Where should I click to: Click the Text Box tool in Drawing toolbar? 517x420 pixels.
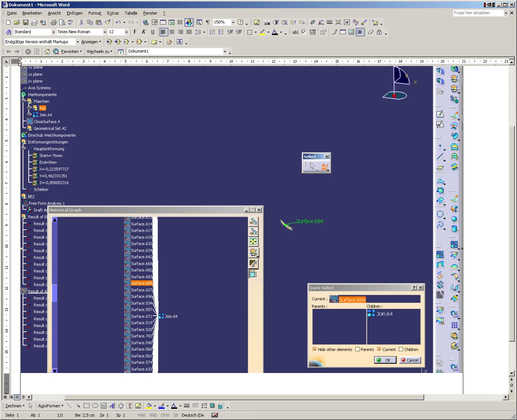104,406
